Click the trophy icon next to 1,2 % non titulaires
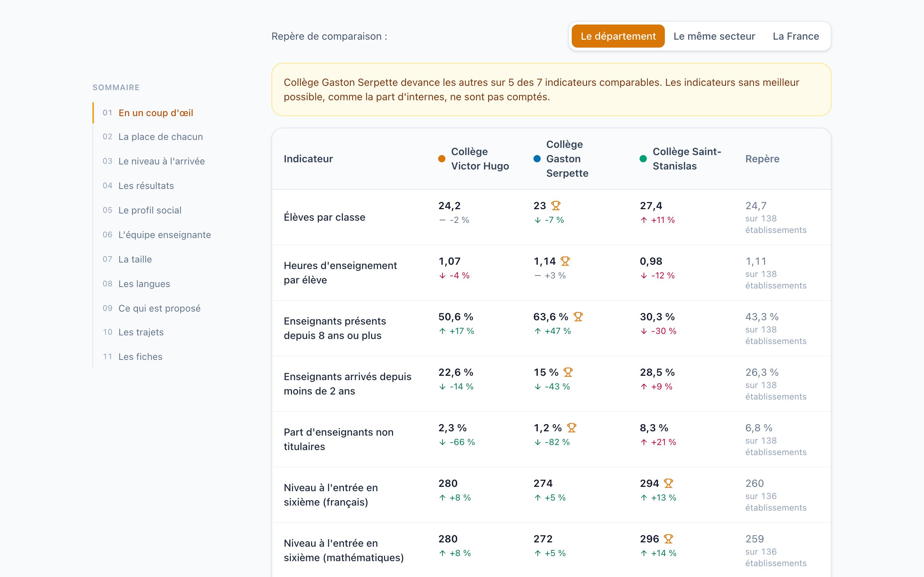The height and width of the screenshot is (577, 924). click(572, 428)
